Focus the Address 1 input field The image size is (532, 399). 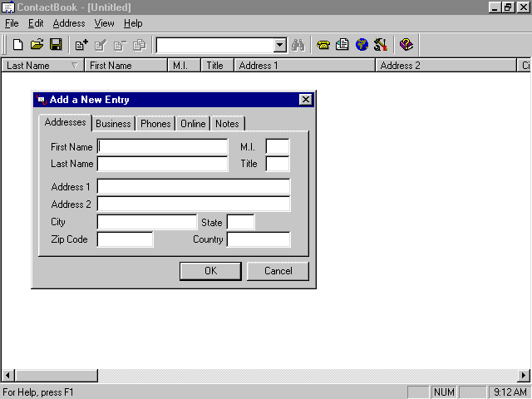point(194,186)
